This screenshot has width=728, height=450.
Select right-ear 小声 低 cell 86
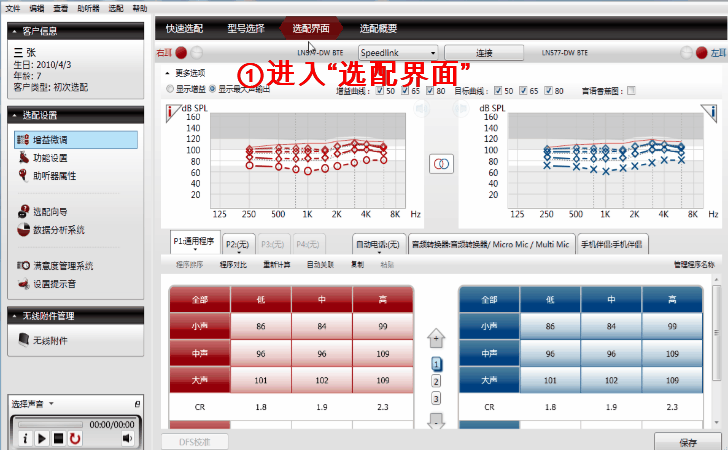(261, 326)
